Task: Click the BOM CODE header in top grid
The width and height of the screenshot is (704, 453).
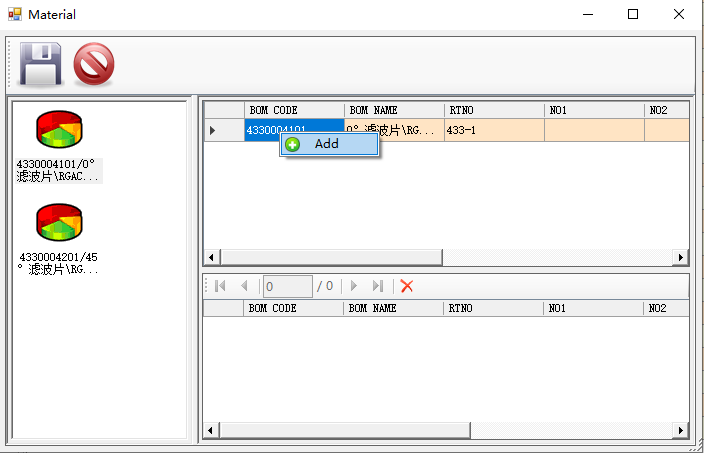Action: [294, 110]
